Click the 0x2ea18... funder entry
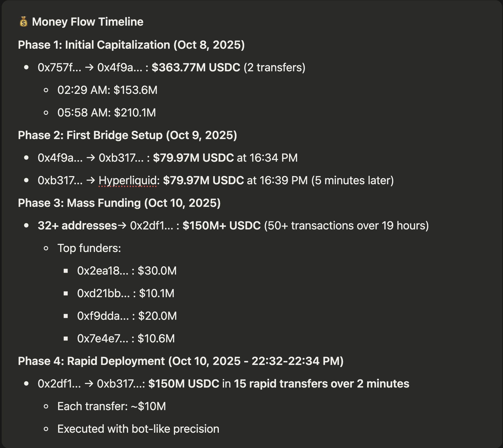 (x=127, y=271)
